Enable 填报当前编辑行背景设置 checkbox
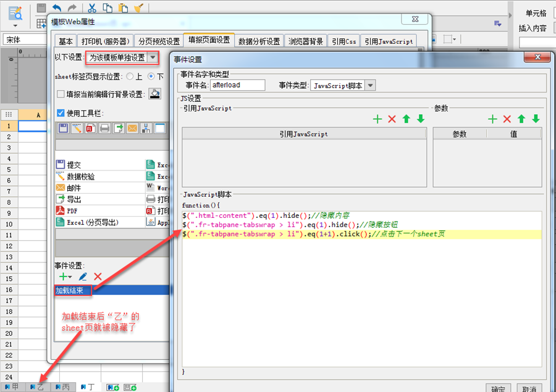Image resolution: width=556 pixels, height=392 pixels. 61,94
